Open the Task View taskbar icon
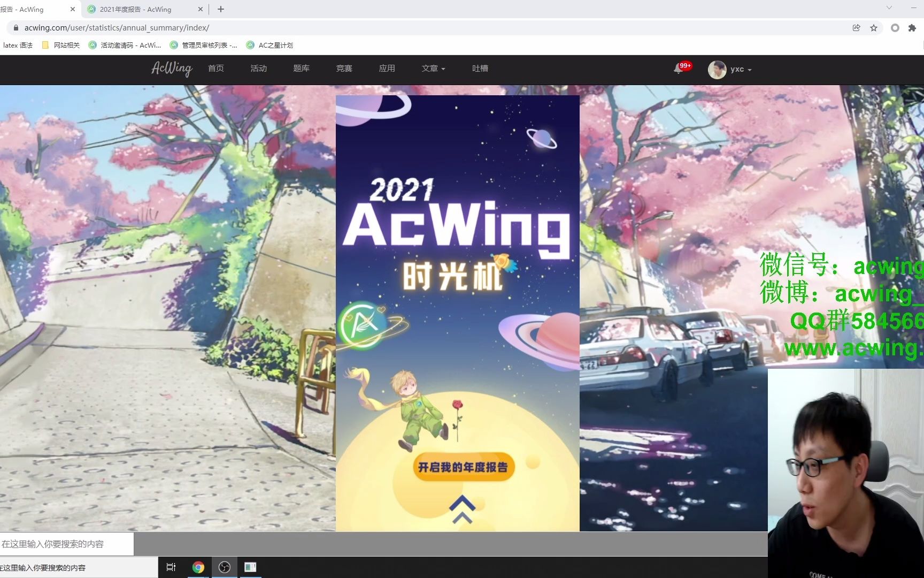Image resolution: width=924 pixels, height=578 pixels. click(x=171, y=567)
